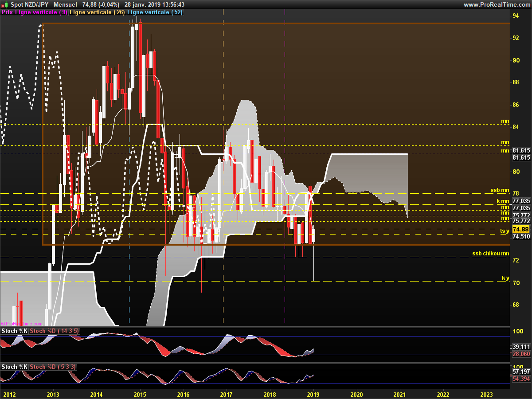Click the Stoch %D (14 3 5) label
532x399 pixels.
point(54,331)
